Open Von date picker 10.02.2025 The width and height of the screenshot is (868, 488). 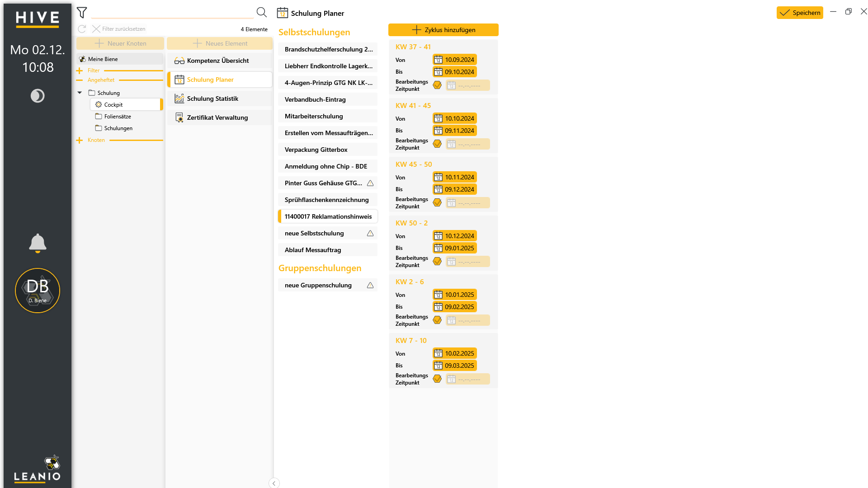point(454,353)
